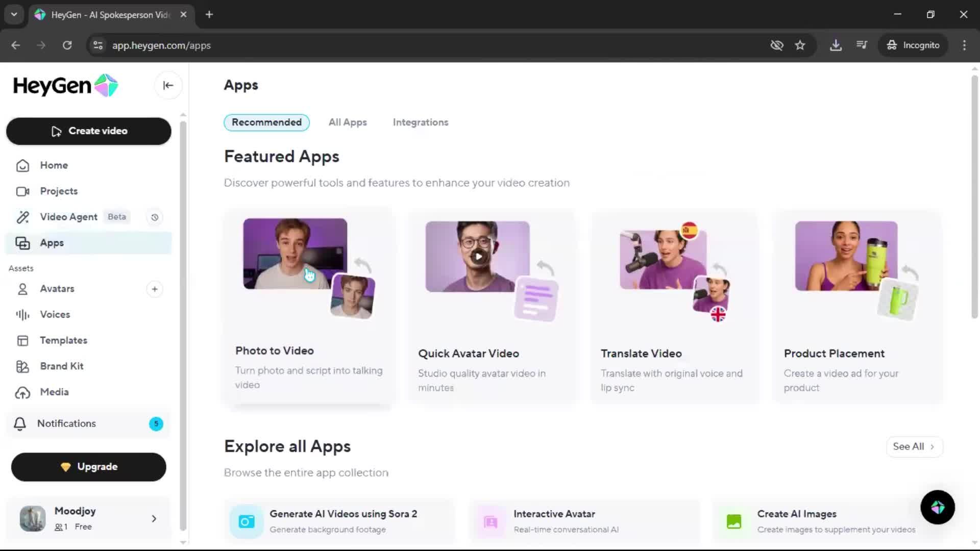Screen dimensions: 980x551
Task: Open Brand Kit in the sidebar
Action: point(61,366)
